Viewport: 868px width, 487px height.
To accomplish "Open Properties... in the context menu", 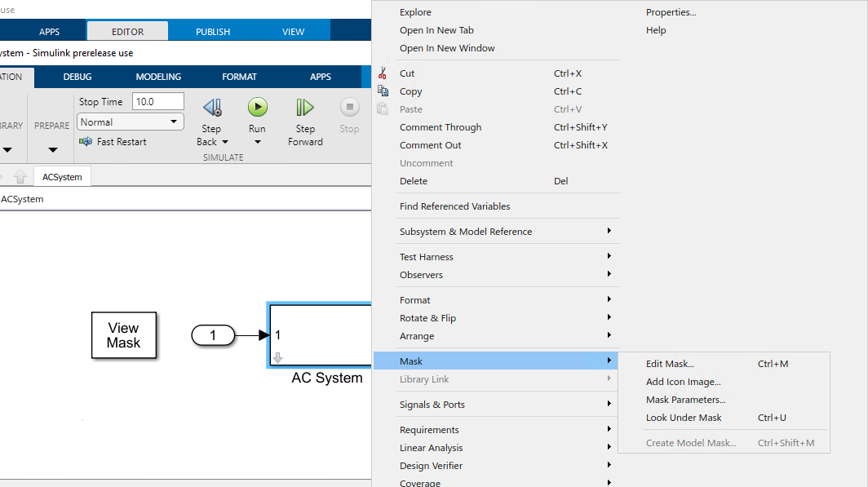I will 671,12.
